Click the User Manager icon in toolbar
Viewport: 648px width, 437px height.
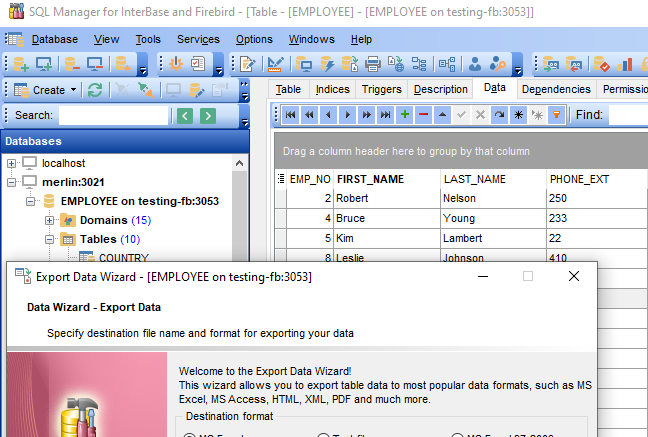pos(475,64)
